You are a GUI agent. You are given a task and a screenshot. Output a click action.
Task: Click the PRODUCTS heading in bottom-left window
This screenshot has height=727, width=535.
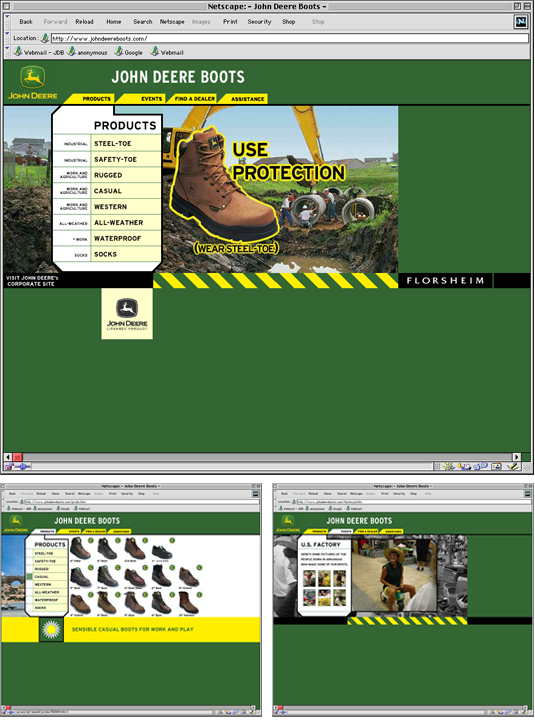coord(50,544)
